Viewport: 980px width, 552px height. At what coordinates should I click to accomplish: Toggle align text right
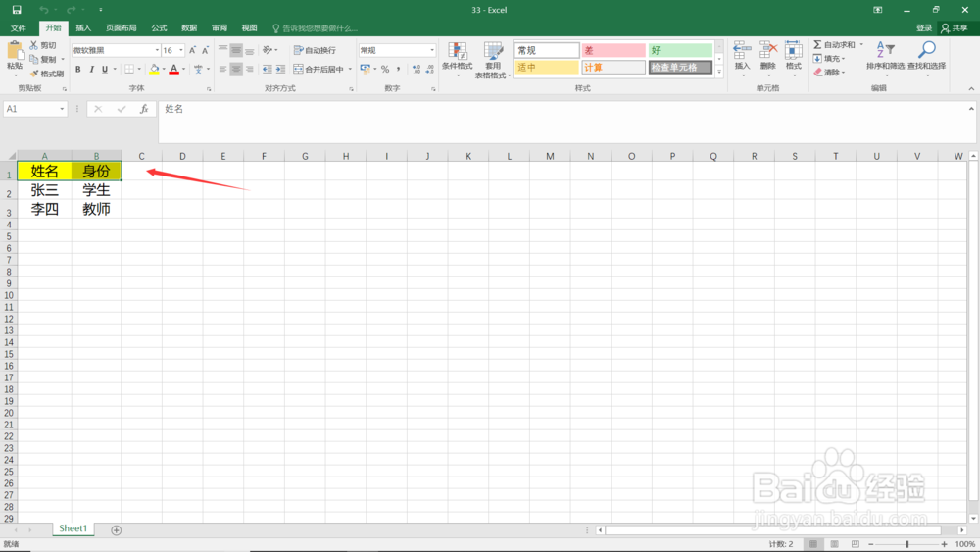point(249,69)
